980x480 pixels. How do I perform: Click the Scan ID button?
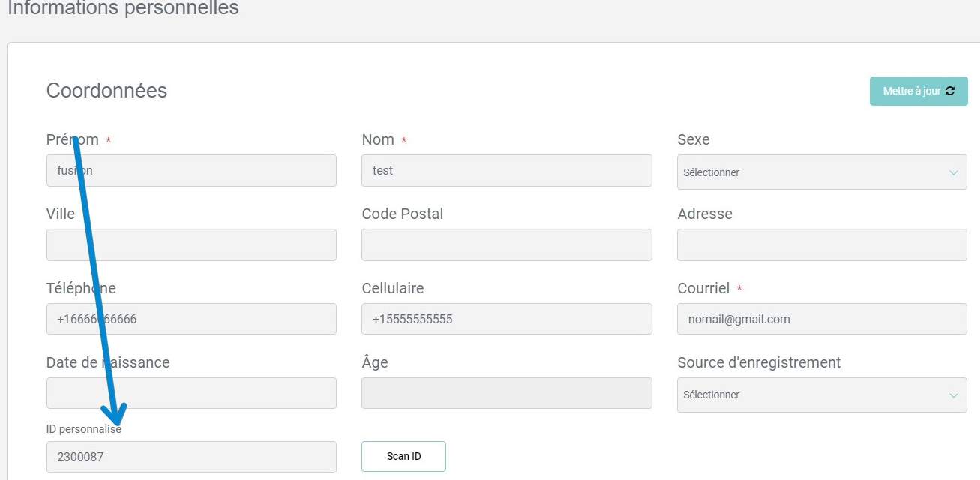tap(403, 456)
